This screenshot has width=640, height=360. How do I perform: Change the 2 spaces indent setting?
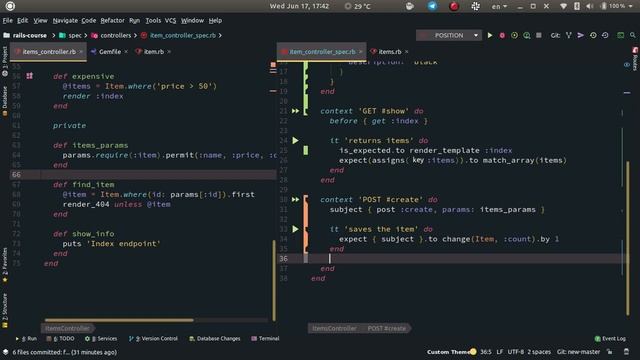[539, 352]
